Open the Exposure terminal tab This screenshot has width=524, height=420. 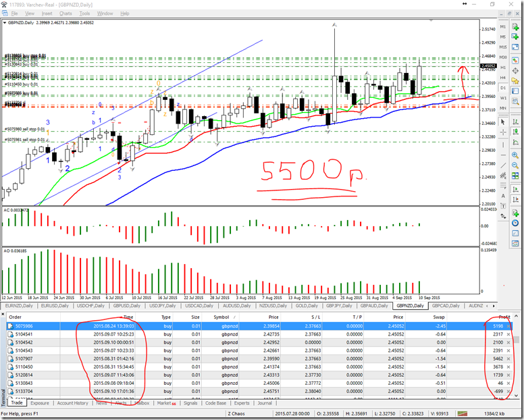pyautogui.click(x=40, y=403)
